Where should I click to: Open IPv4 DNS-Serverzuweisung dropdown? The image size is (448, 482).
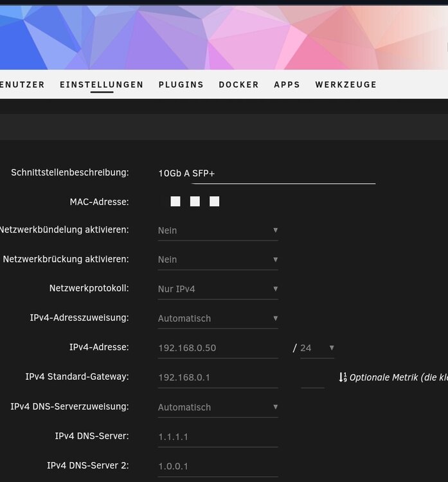pos(218,407)
